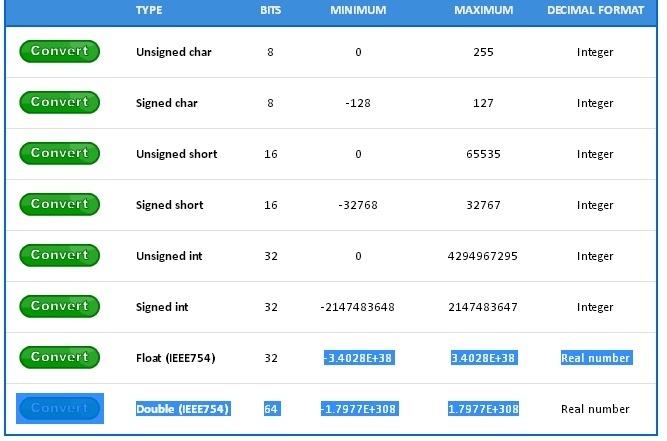This screenshot has height=441, width=667.
Task: Click the MINIMUM column header
Action: coord(358,10)
